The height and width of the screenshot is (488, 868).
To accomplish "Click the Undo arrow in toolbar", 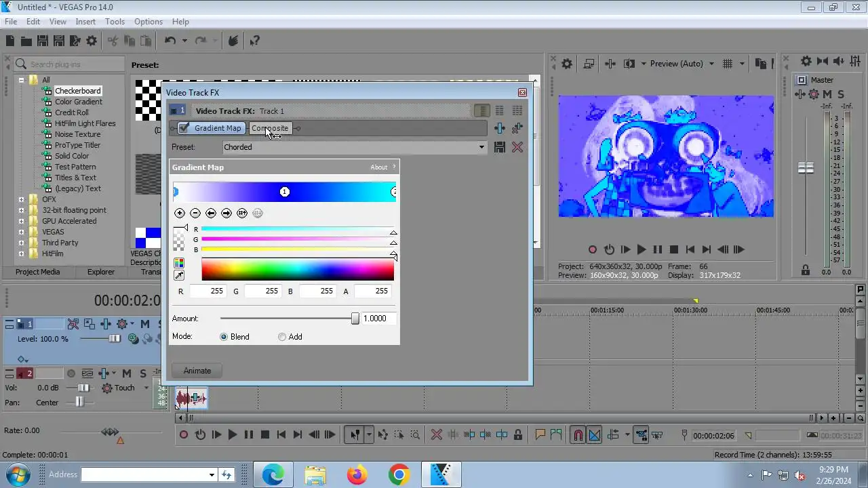I will pyautogui.click(x=170, y=41).
